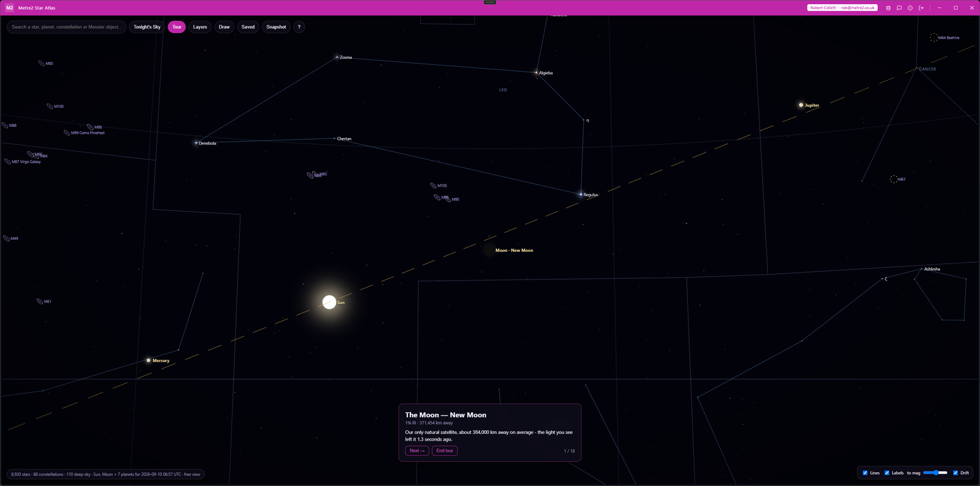Click the CANCER constellation label
The height and width of the screenshot is (486, 980).
pos(927,69)
